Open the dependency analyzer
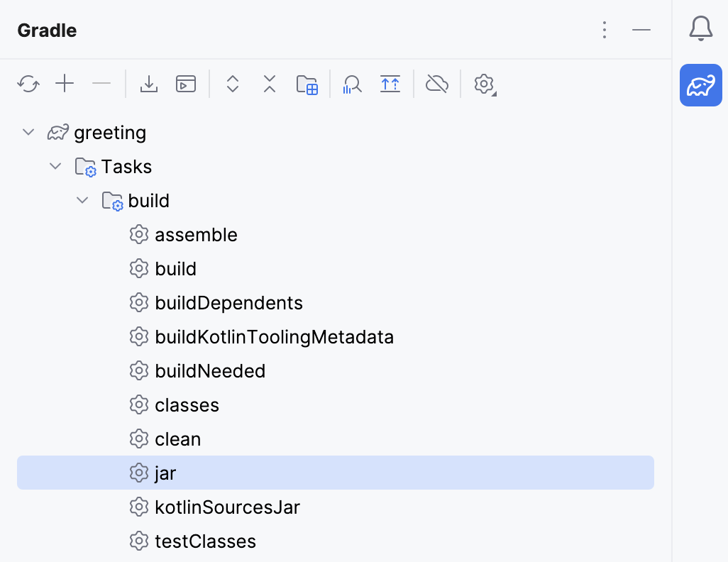 [352, 84]
